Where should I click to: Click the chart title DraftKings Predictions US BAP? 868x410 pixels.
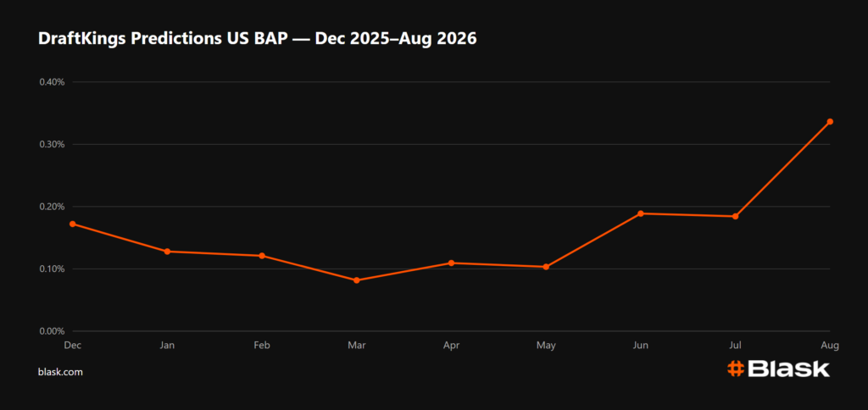258,40
